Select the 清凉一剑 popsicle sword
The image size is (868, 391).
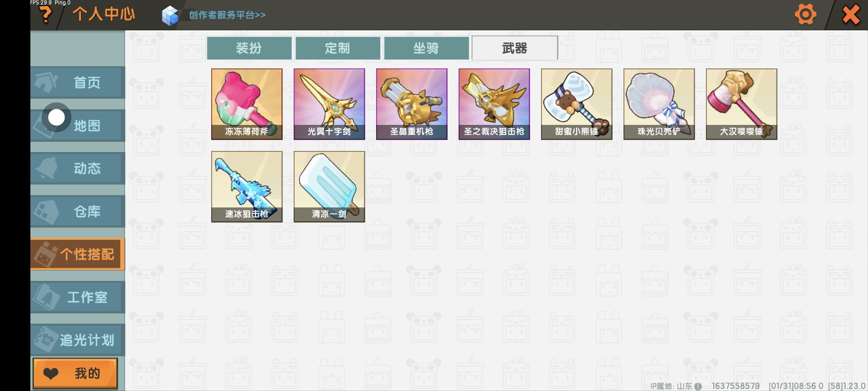click(x=329, y=186)
